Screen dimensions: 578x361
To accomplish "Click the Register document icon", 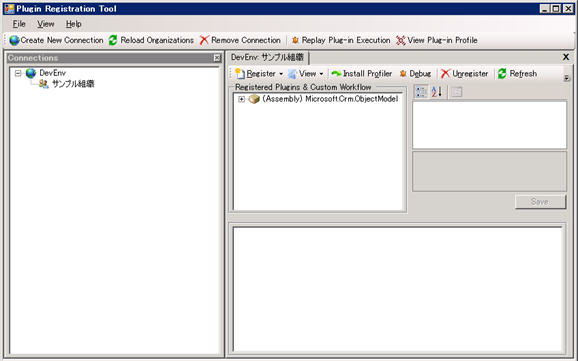I will [240, 73].
